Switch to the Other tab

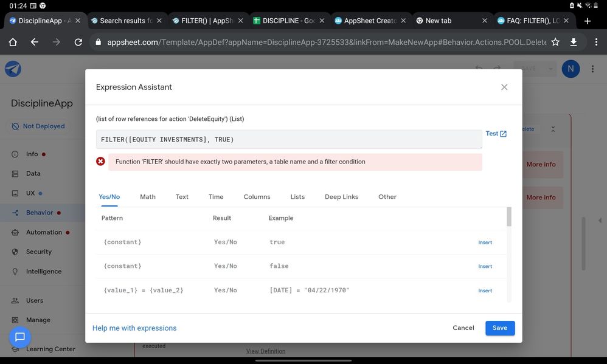tap(387, 196)
